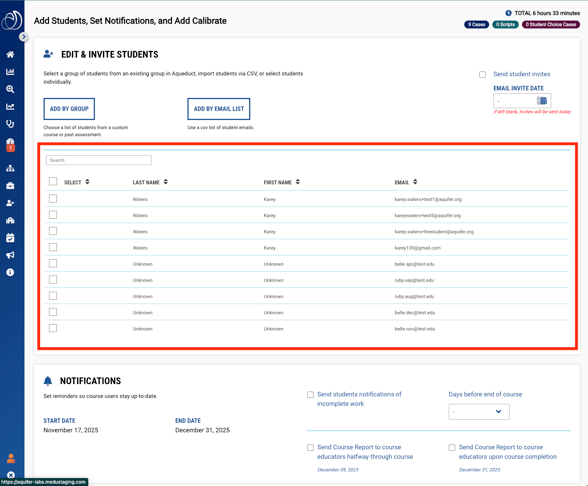Click the magnifier search-plus sidebar icon
This screenshot has width=588, height=486.
(10, 89)
